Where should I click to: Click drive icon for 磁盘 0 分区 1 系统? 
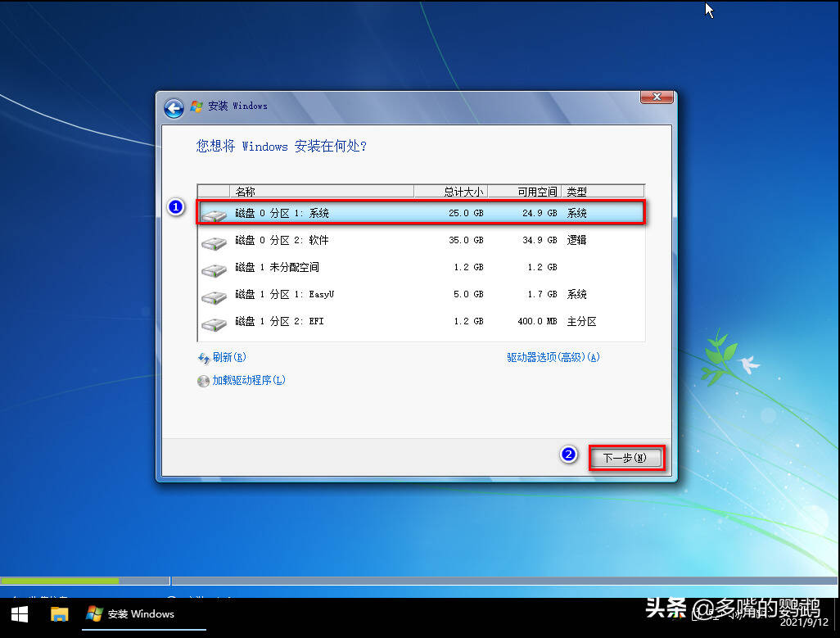pos(215,215)
